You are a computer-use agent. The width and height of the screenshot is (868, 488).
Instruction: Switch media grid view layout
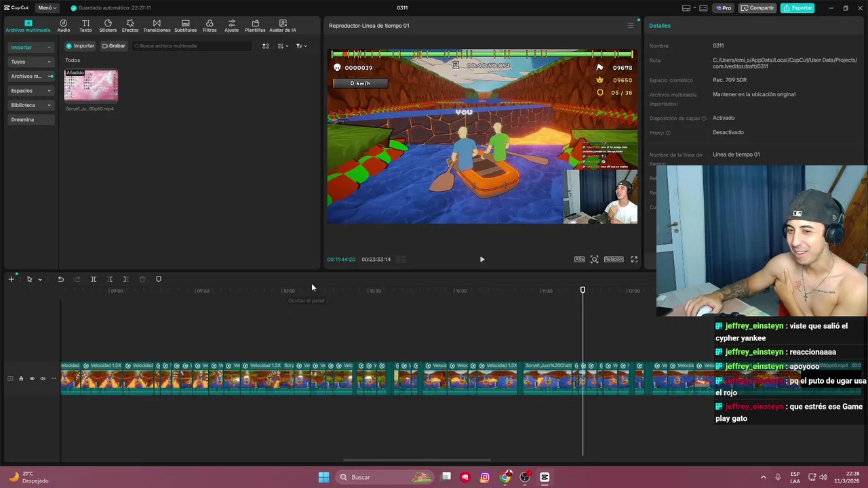266,46
